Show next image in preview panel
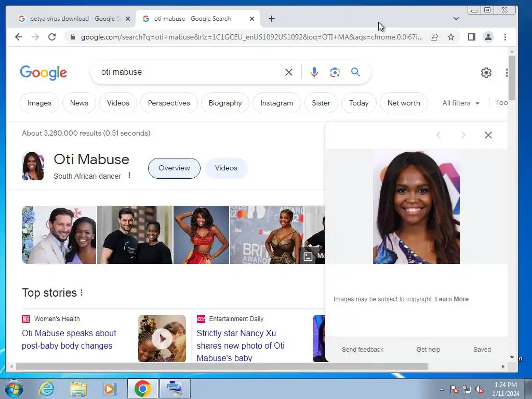The image size is (532, 399). coord(463,135)
